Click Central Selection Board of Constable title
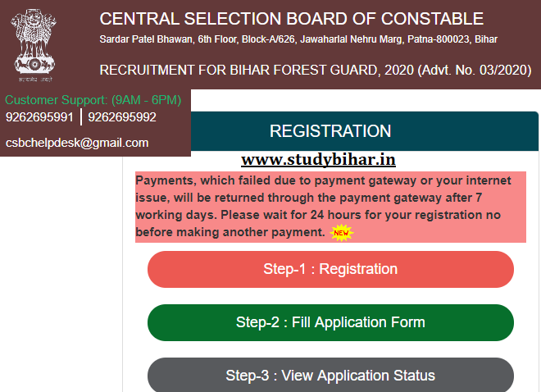The height and width of the screenshot is (392, 541). coord(292,19)
